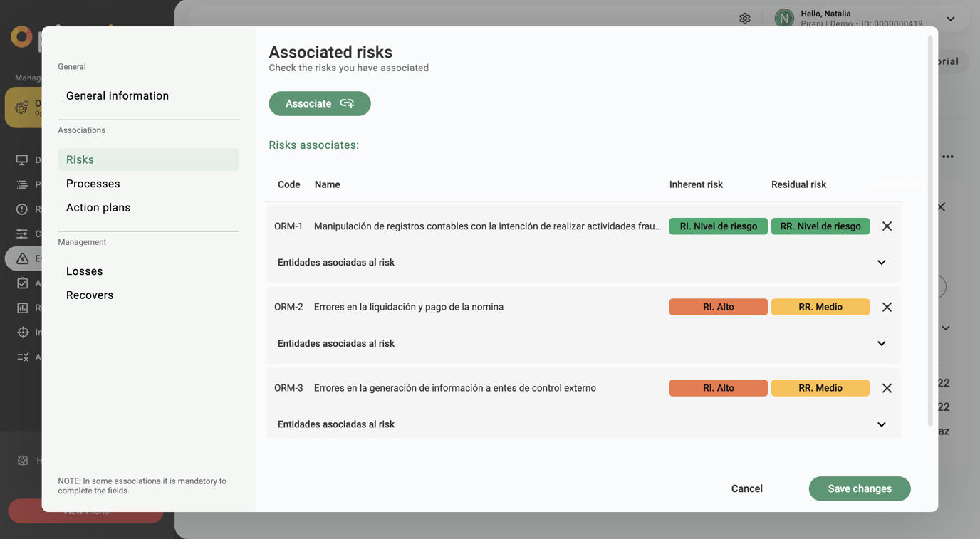
Task: Open the Dashboard monitor icon in sidebar
Action: tap(22, 159)
